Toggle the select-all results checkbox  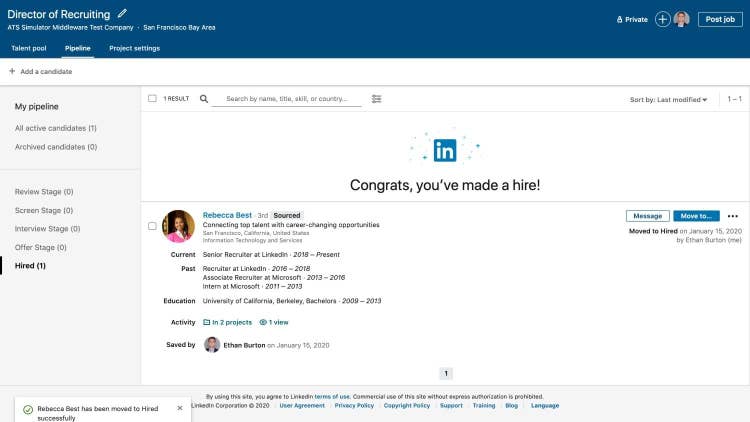[x=152, y=98]
